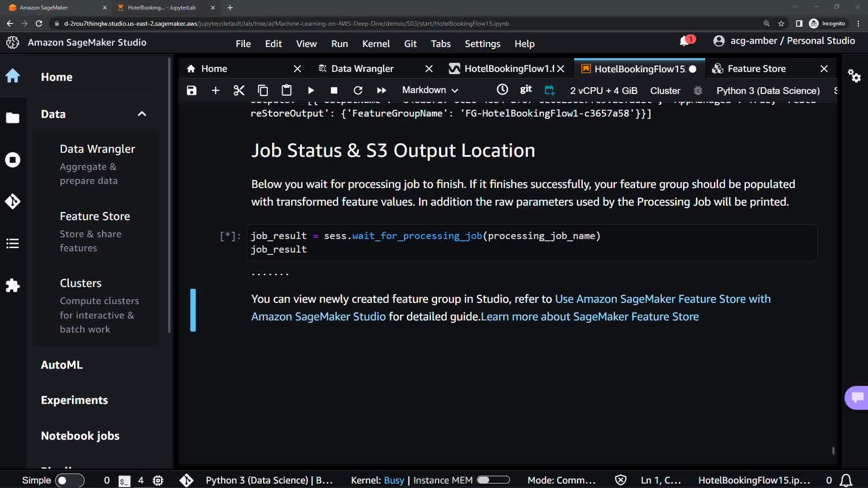The image size is (868, 488).
Task: Open the Python 3 (Data Science) kernel selector
Action: [768, 90]
